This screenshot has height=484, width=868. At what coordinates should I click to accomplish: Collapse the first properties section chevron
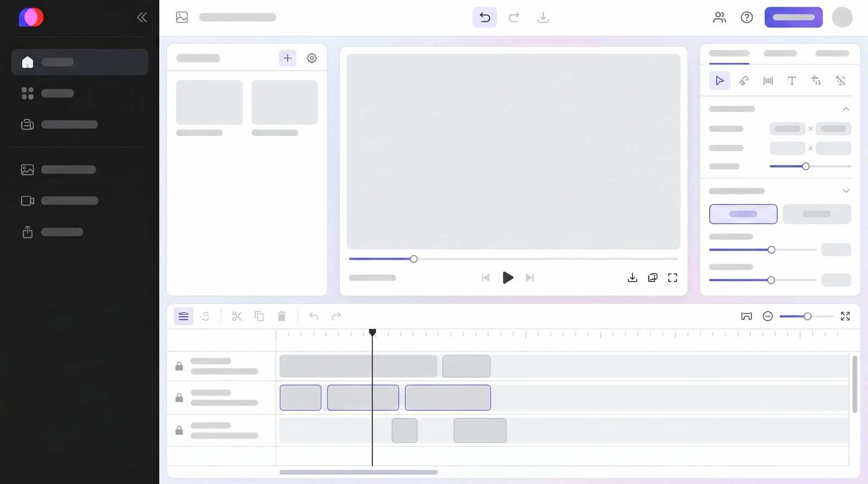coord(846,109)
